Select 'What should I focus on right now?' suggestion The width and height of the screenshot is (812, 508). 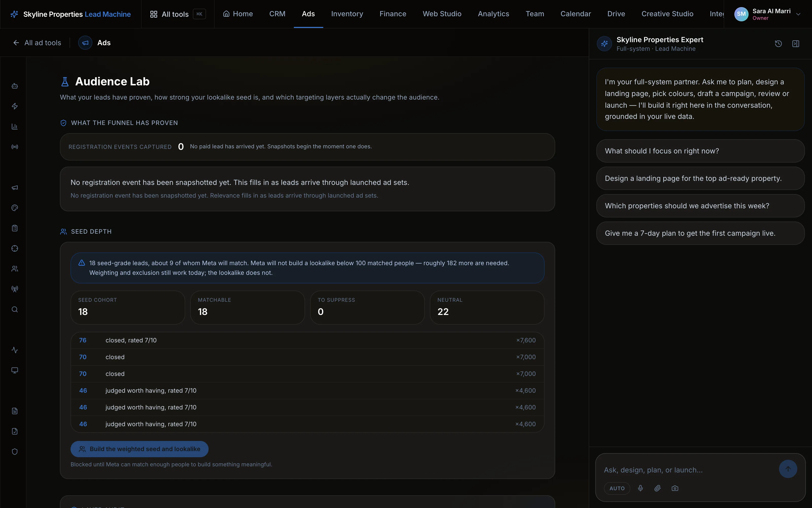point(700,151)
